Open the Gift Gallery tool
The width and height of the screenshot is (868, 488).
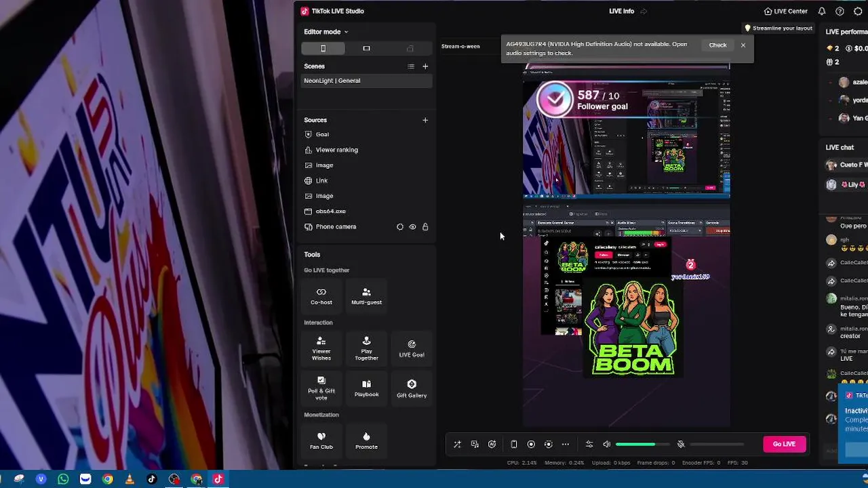pos(412,388)
